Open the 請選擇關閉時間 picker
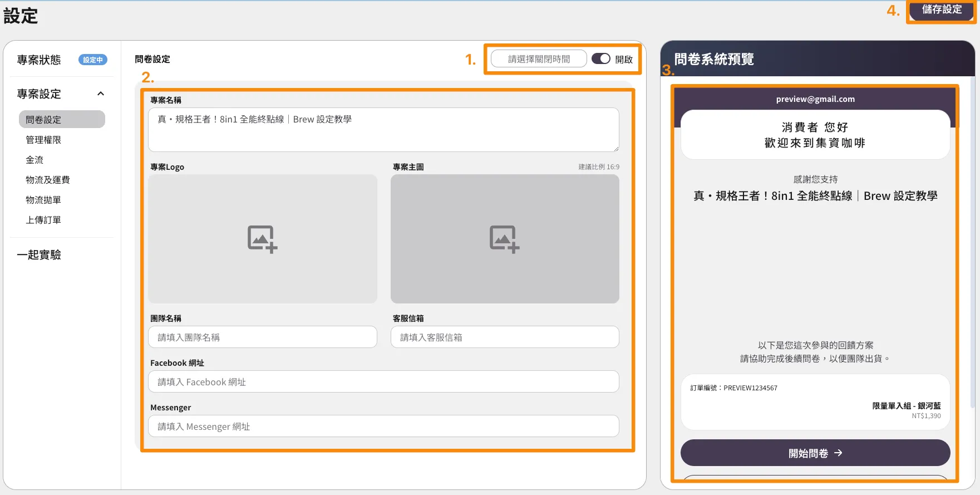 pyautogui.click(x=538, y=59)
